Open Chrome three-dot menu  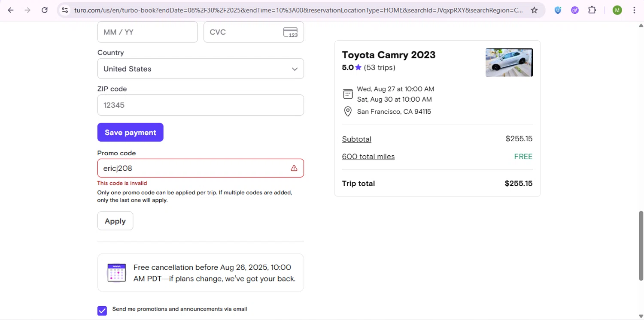(x=634, y=10)
